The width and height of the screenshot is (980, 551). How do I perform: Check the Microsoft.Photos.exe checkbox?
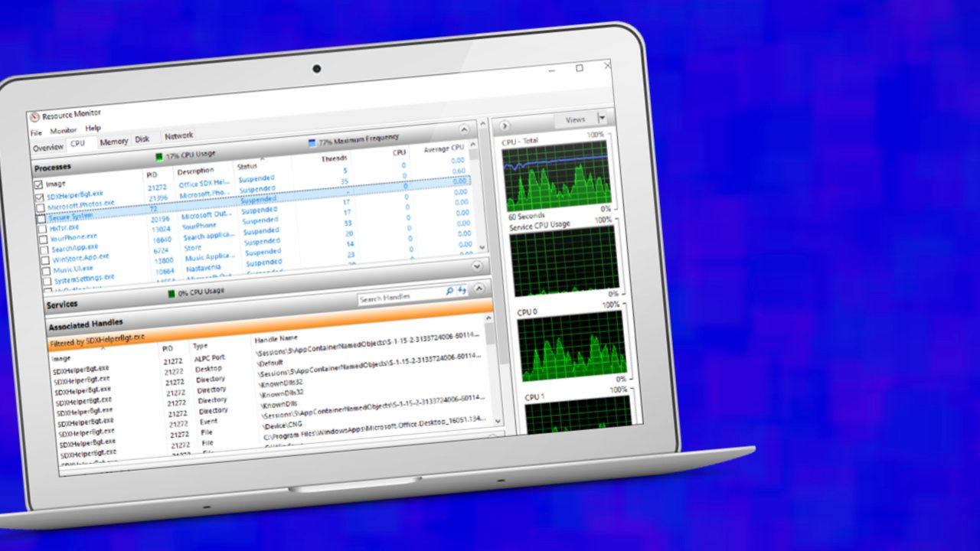(41, 207)
